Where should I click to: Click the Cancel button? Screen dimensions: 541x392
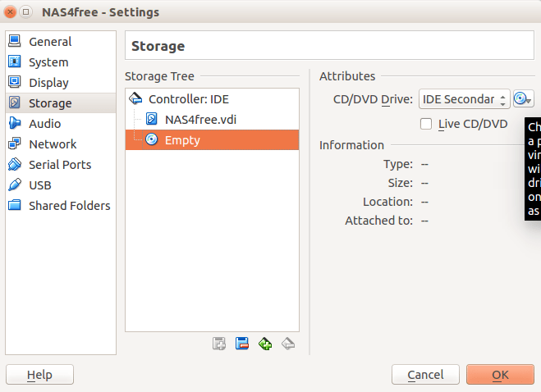(425, 375)
